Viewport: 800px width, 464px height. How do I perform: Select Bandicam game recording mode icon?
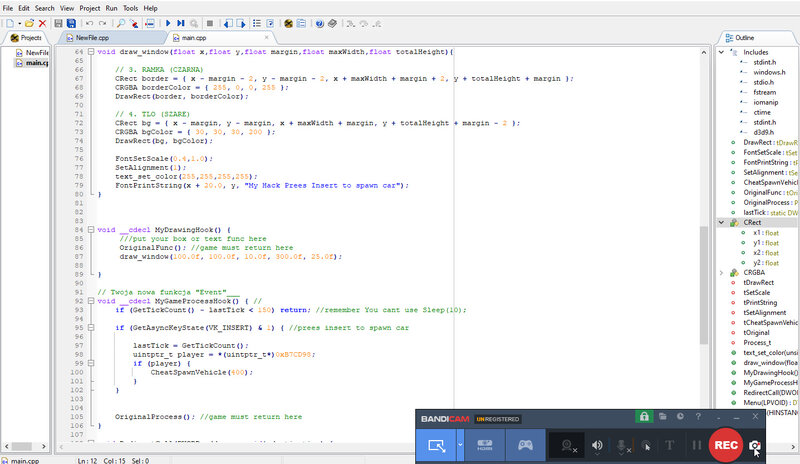[x=527, y=446]
